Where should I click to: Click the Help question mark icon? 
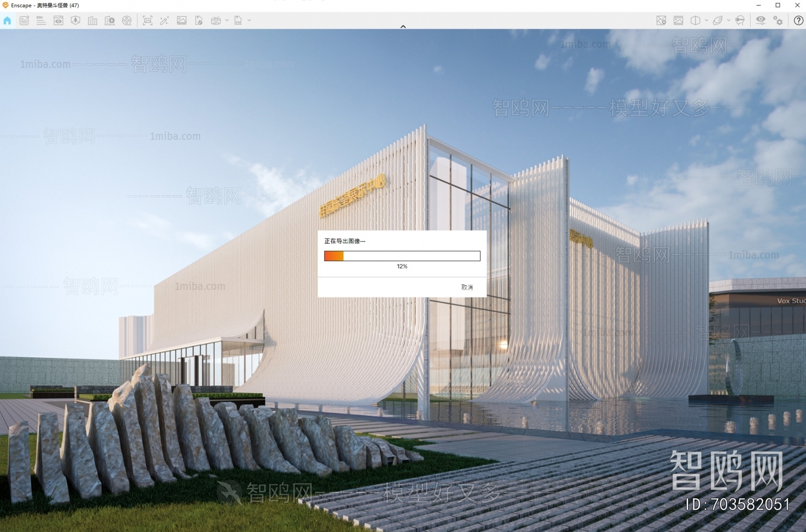click(x=798, y=21)
